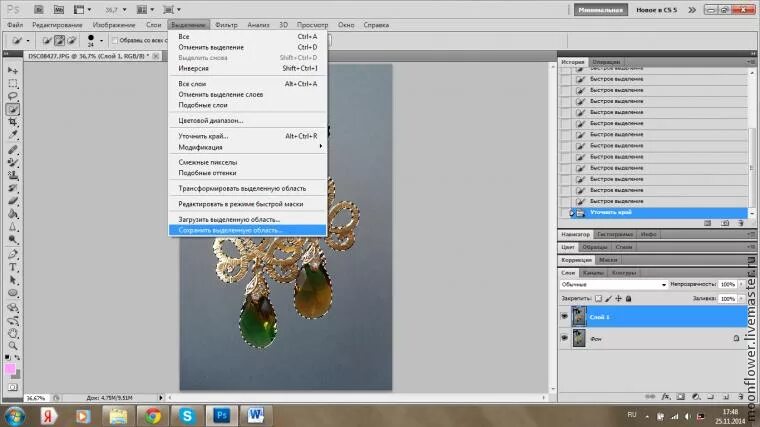The height and width of the screenshot is (427, 760).
Task: Select the Dodge tool
Action: click(x=13, y=239)
